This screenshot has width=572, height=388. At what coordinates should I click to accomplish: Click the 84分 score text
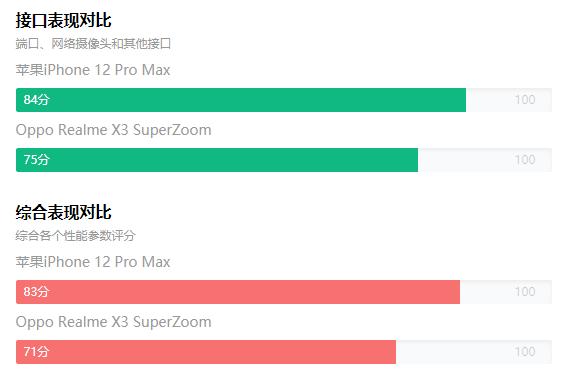[36, 100]
